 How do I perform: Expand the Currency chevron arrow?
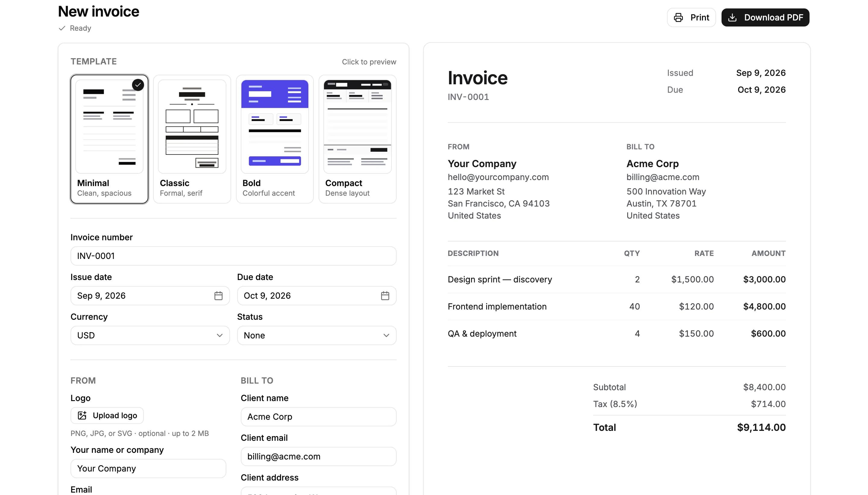219,335
